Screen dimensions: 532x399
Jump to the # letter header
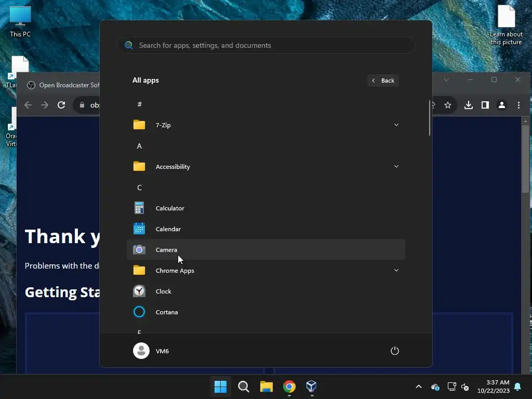[x=139, y=104]
